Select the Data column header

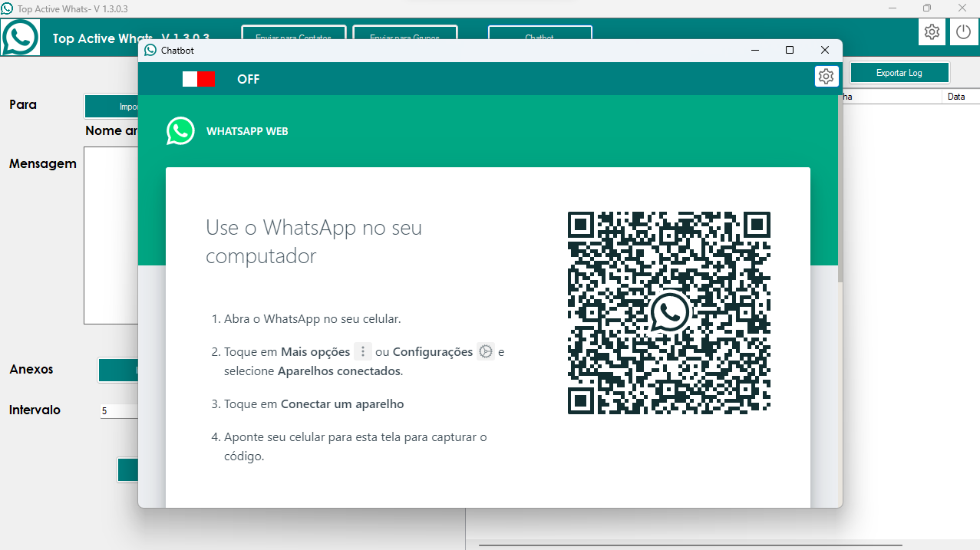tap(960, 97)
